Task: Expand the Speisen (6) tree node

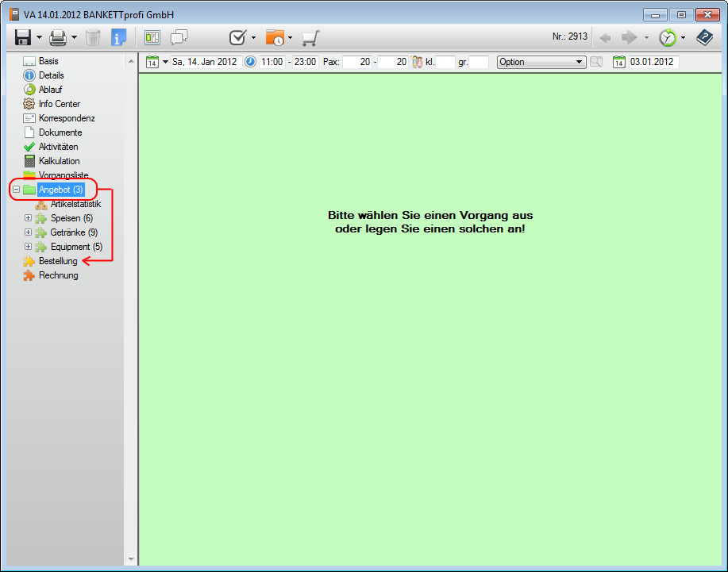Action: tap(29, 218)
